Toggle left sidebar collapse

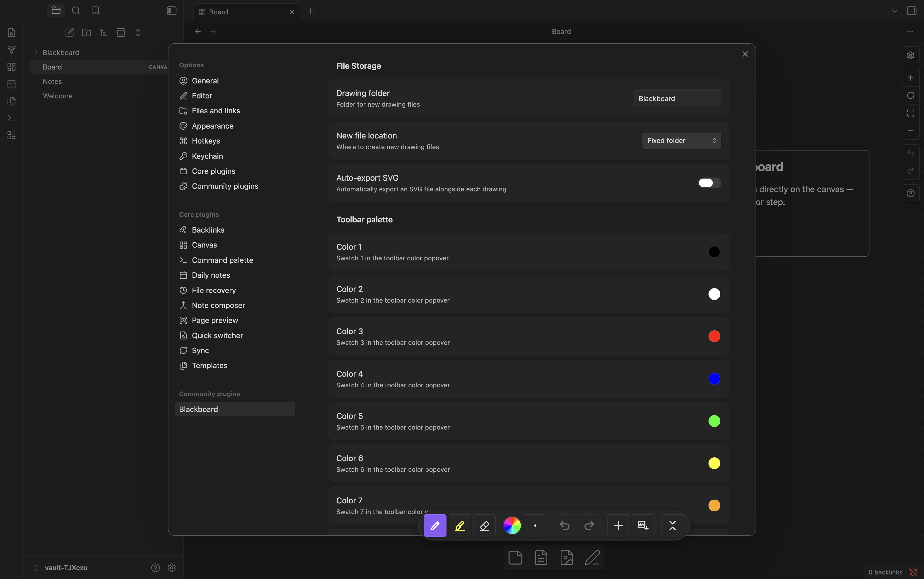[172, 11]
